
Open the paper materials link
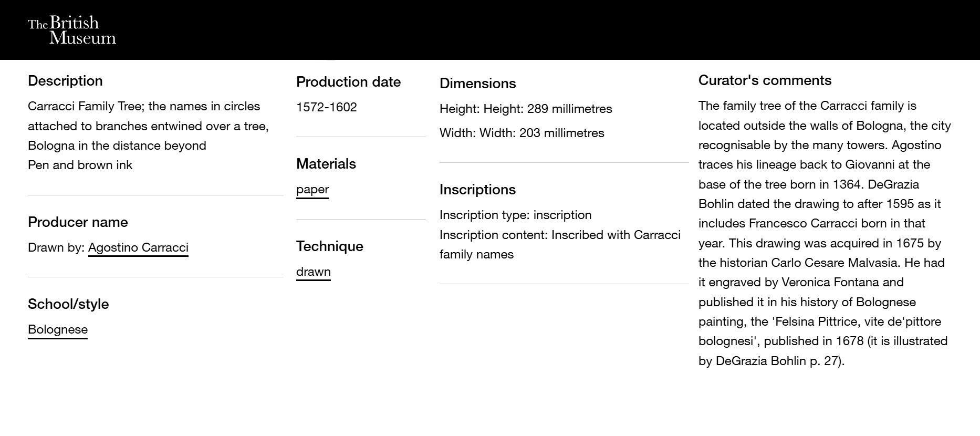312,189
